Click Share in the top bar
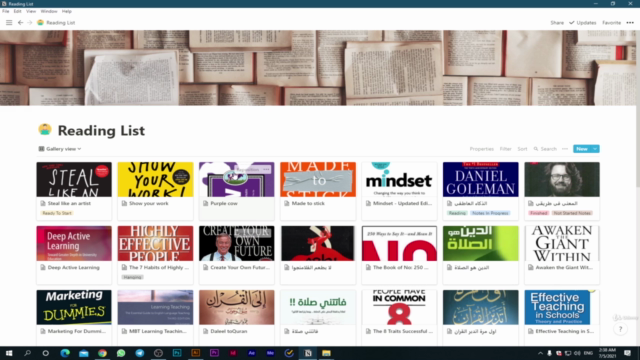Screen dimensions: 640x360 (557, 23)
